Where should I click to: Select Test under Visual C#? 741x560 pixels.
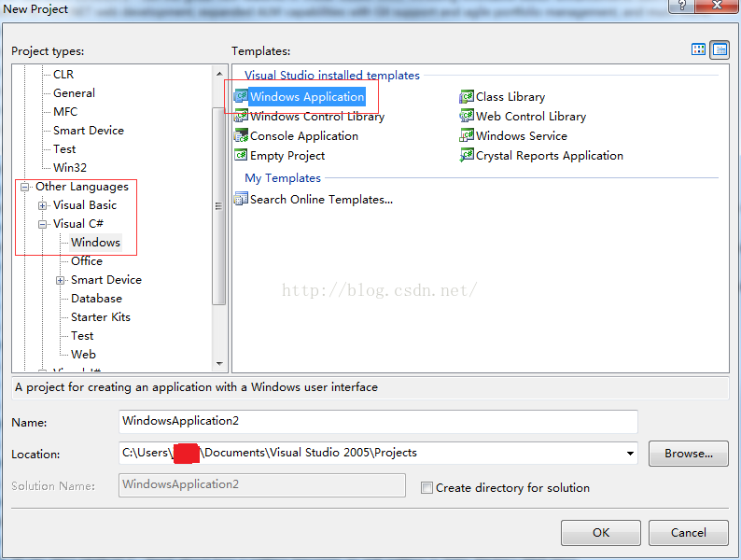(x=82, y=335)
